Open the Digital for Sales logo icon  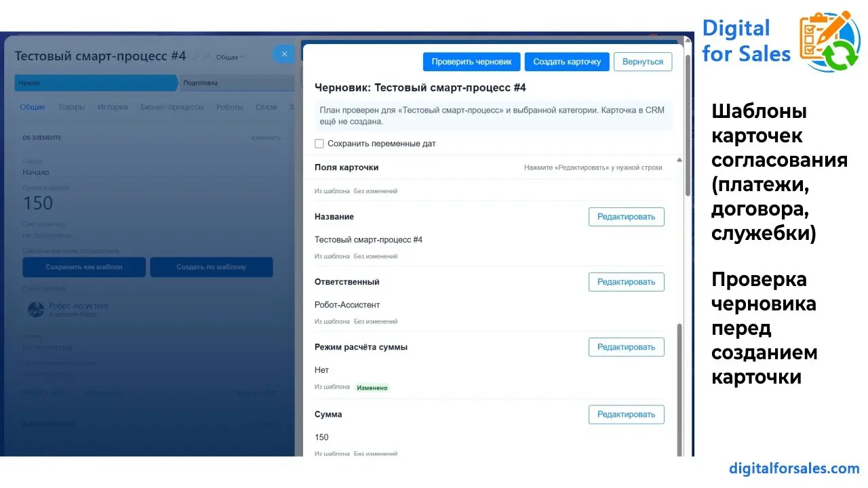(x=830, y=41)
